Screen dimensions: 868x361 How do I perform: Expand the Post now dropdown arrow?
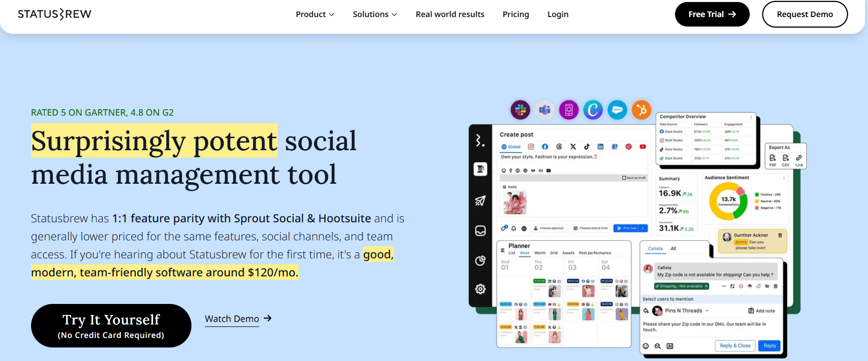[644, 228]
